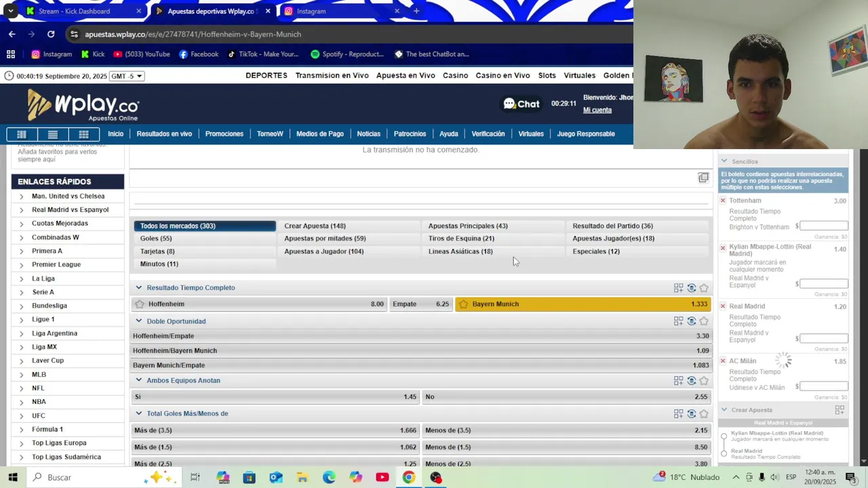This screenshot has height=488, width=868.
Task: Enter stake amount for AC Milán bet
Action: tap(823, 386)
